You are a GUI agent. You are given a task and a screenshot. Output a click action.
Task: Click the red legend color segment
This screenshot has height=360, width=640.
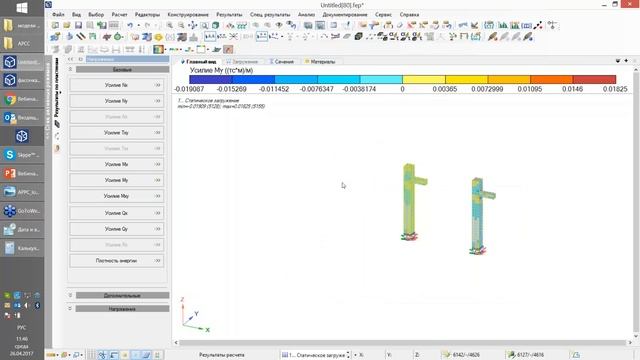[594, 79]
